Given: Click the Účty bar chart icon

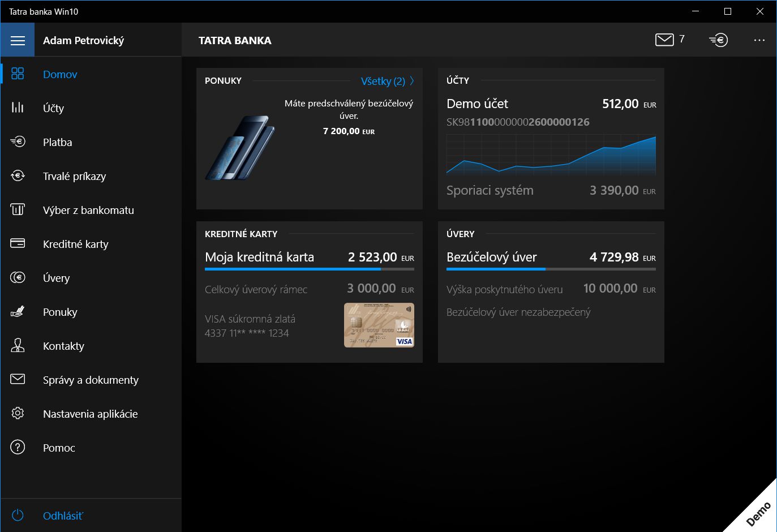Looking at the screenshot, I should coord(18,108).
